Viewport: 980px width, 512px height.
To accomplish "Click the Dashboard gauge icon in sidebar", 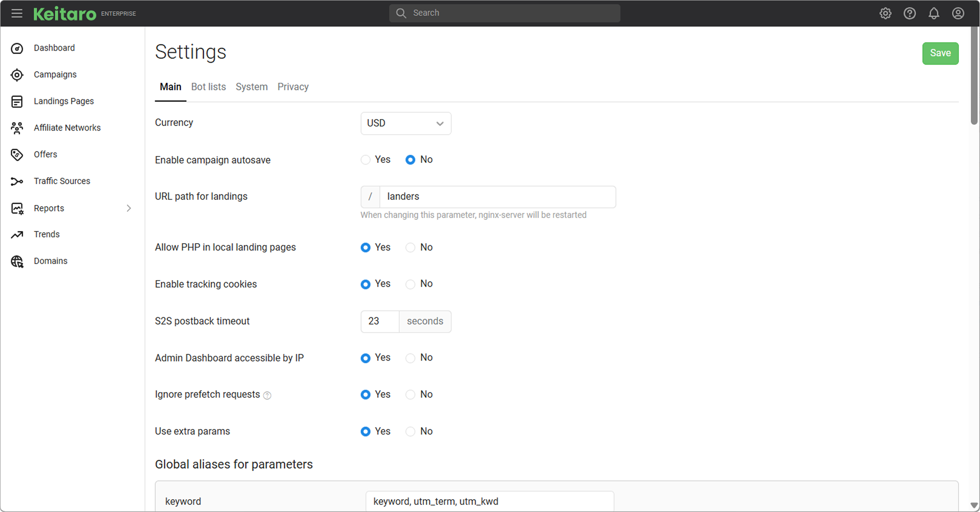I will point(17,48).
